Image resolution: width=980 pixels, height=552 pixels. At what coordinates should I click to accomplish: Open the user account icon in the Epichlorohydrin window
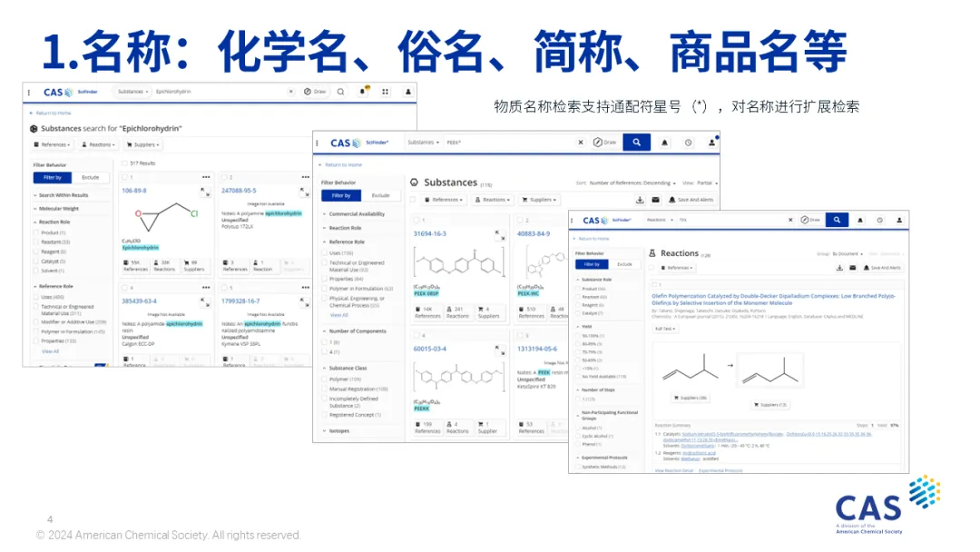pos(408,92)
